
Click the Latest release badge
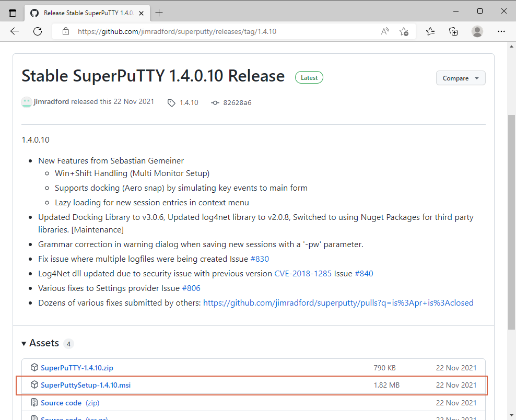click(309, 78)
